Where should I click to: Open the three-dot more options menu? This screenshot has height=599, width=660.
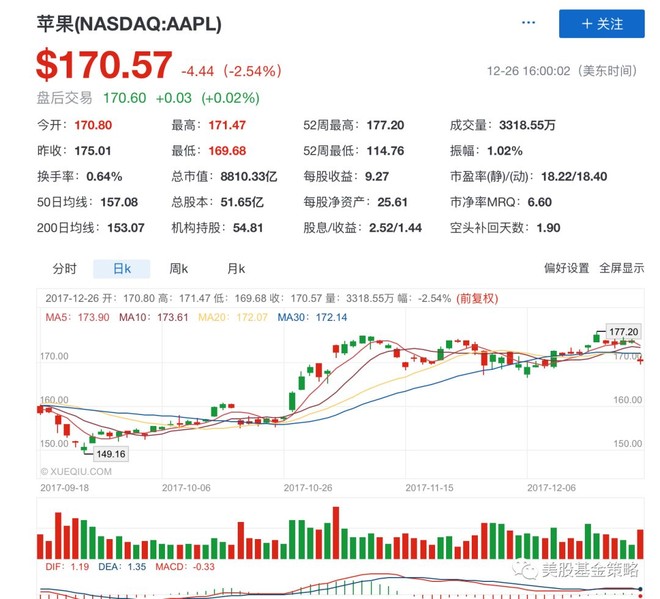click(528, 23)
